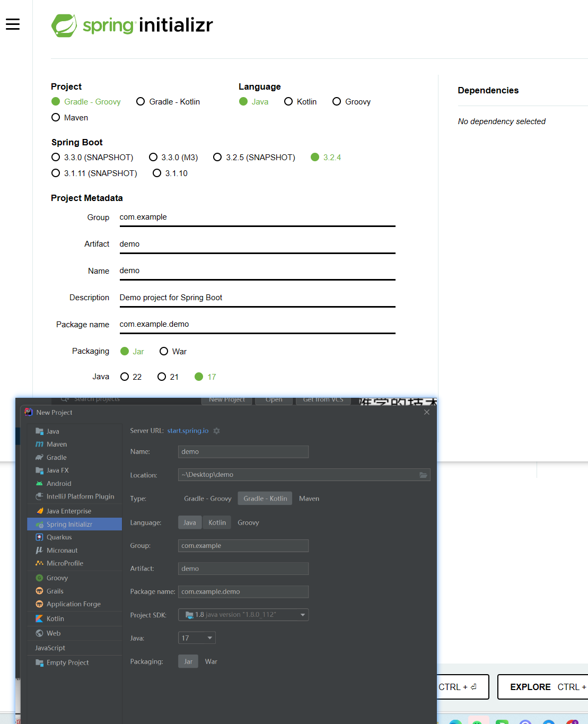This screenshot has width=588, height=724.
Task: Select Quarkus project type in sidebar
Action: [59, 537]
